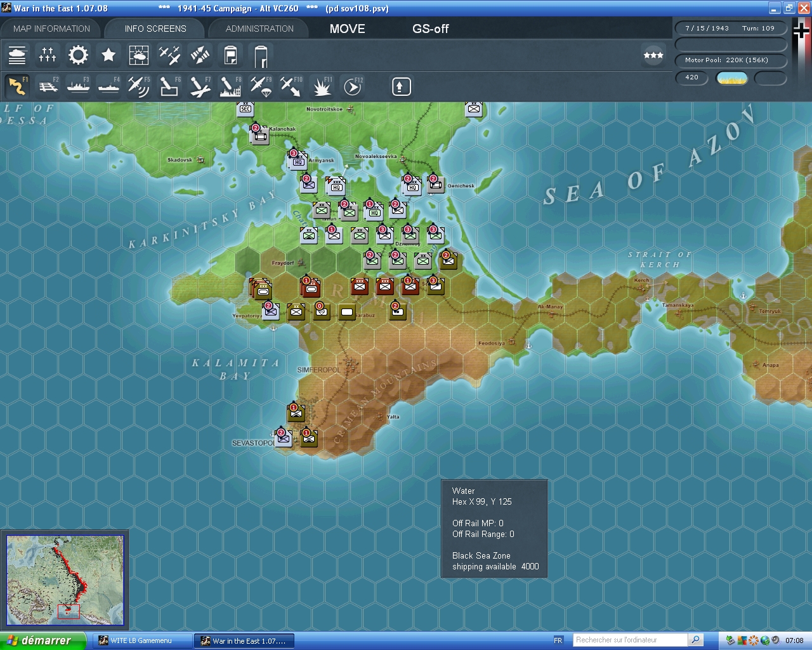Click the démarrer Start button
The height and width of the screenshot is (650, 812).
[42, 640]
